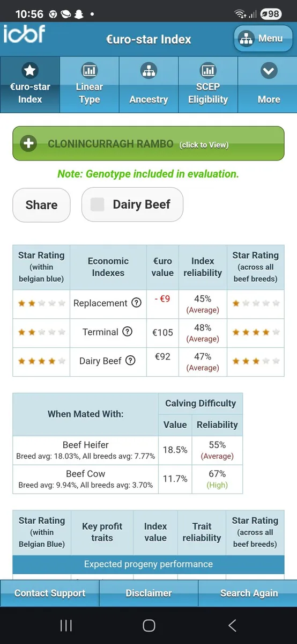
Task: Open the Menu button in header
Action: (262, 38)
